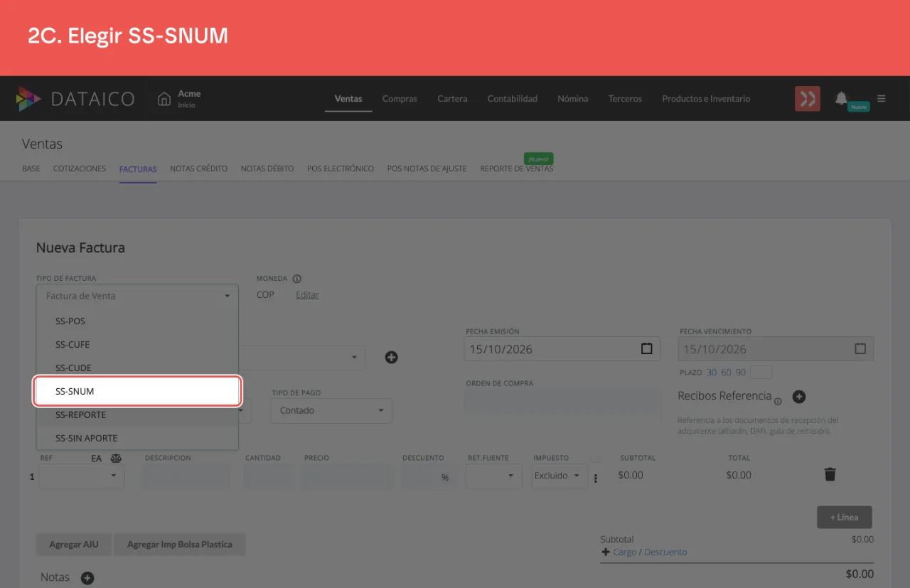Switch to the Cotizaciones tab
Viewport: 910px width, 588px height.
(80, 169)
